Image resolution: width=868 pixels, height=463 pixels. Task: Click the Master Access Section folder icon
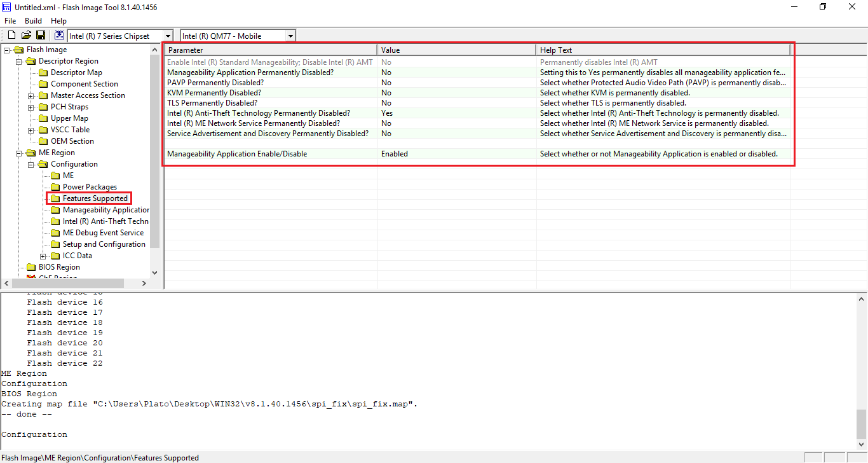coord(43,95)
